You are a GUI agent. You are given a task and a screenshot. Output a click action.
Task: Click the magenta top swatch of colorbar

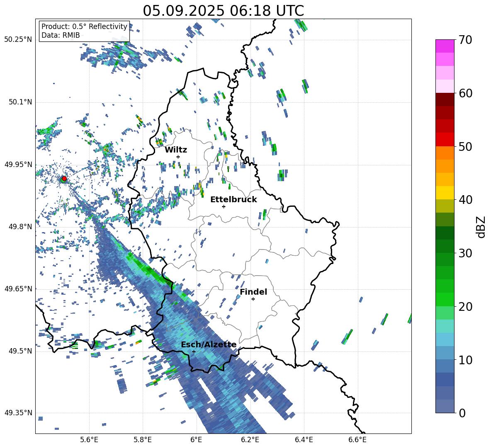click(445, 46)
